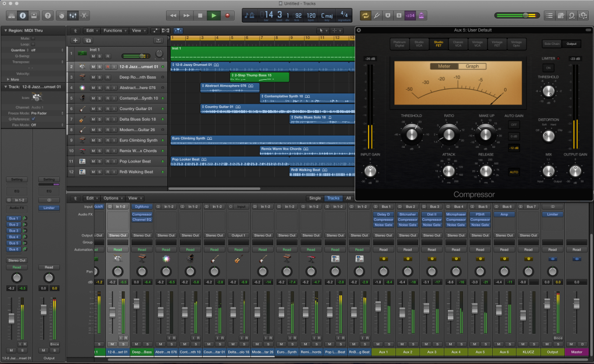
Task: Open the mixer Options menu
Action: point(113,198)
